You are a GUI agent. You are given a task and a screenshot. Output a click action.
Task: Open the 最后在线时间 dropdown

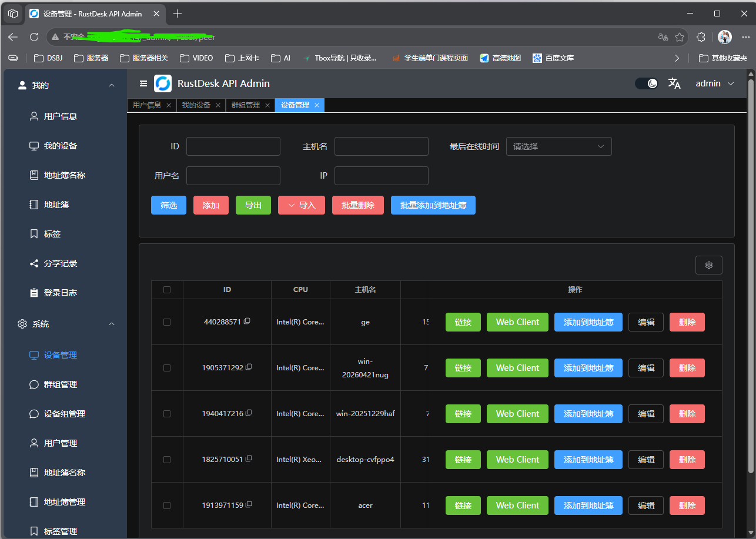[558, 146]
